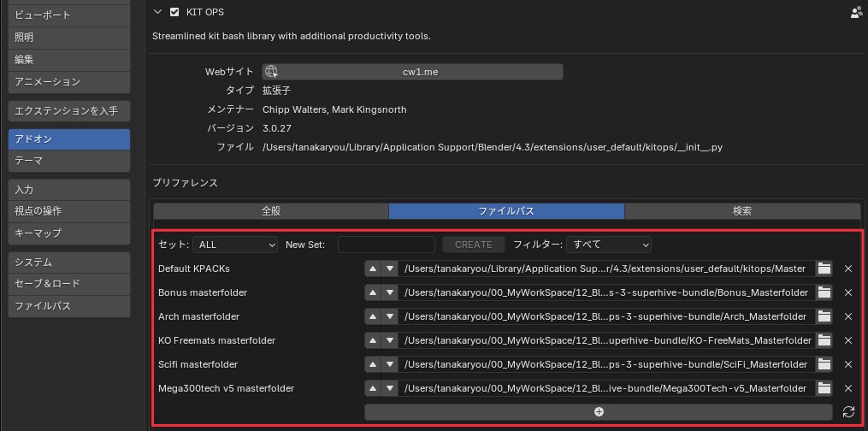Browse folder for Mega300tech v5 masterfolder
Screen dimensions: 868x431
tap(824, 388)
